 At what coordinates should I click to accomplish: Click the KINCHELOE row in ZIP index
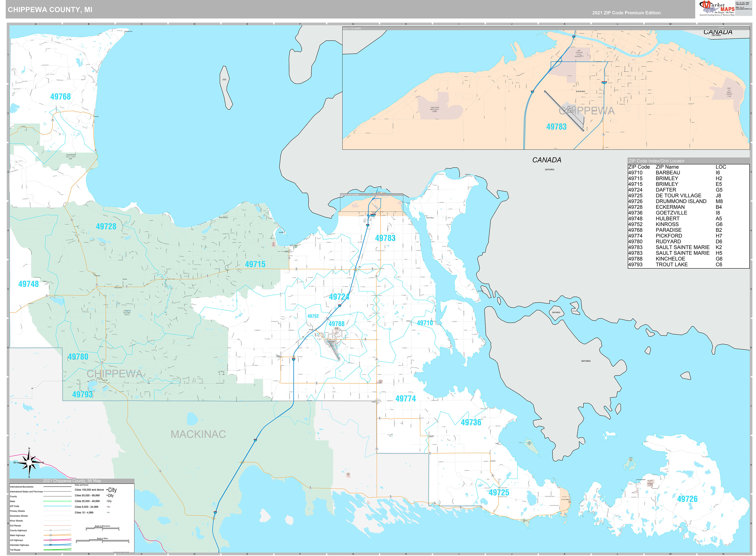coord(670,259)
